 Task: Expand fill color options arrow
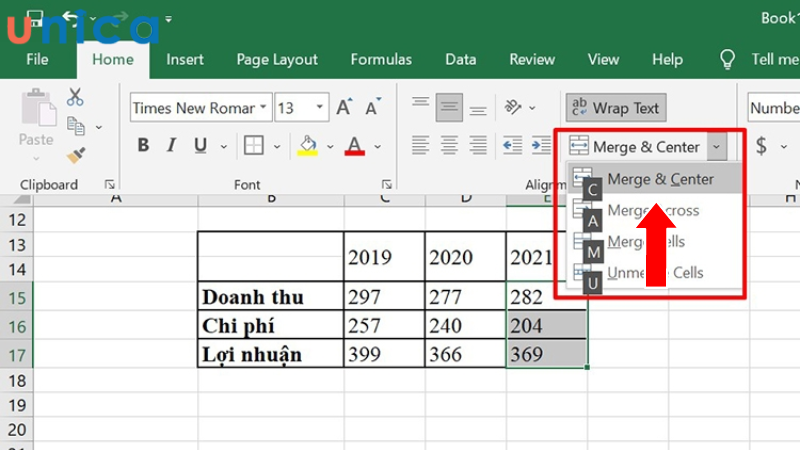pos(330,147)
